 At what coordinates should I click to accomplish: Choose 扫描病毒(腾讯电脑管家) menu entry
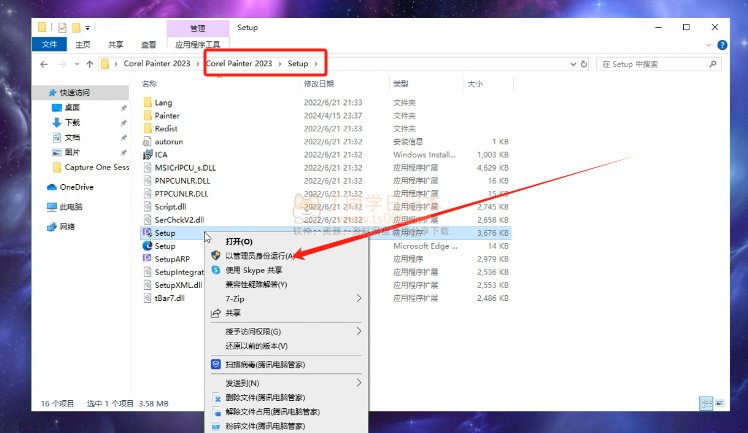click(x=265, y=365)
